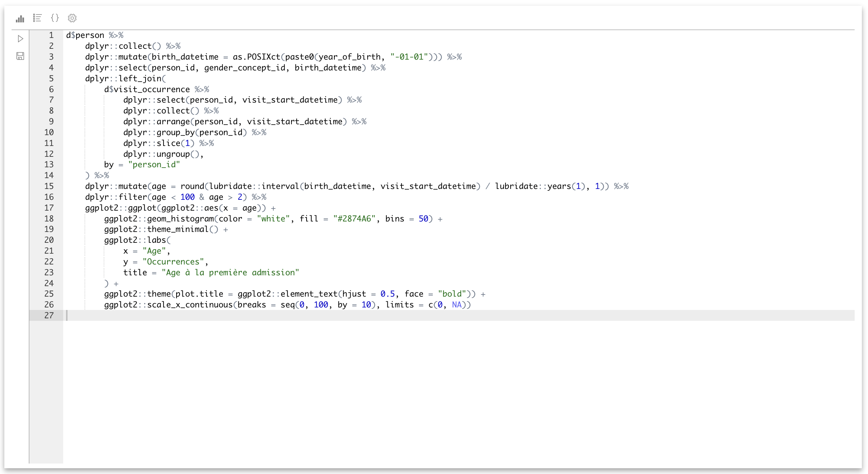Save the code with the floppy disk icon
The width and height of the screenshot is (868, 474).
[x=20, y=56]
